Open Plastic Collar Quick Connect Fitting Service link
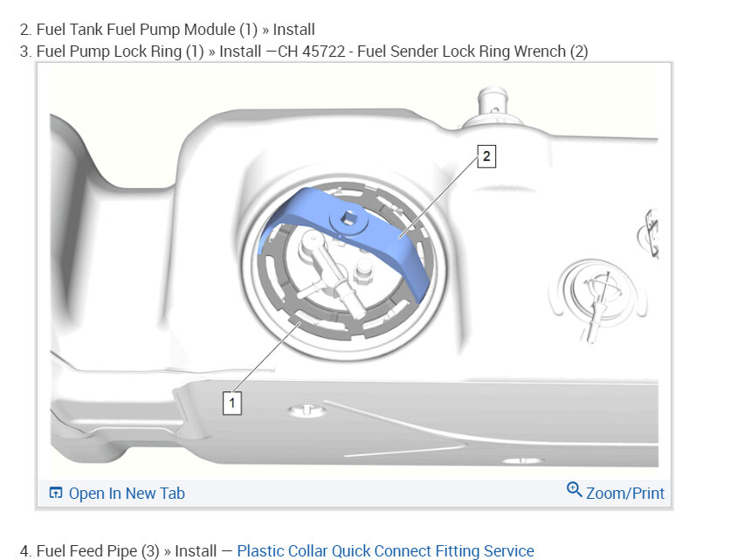The width and height of the screenshot is (751, 560). click(385, 551)
